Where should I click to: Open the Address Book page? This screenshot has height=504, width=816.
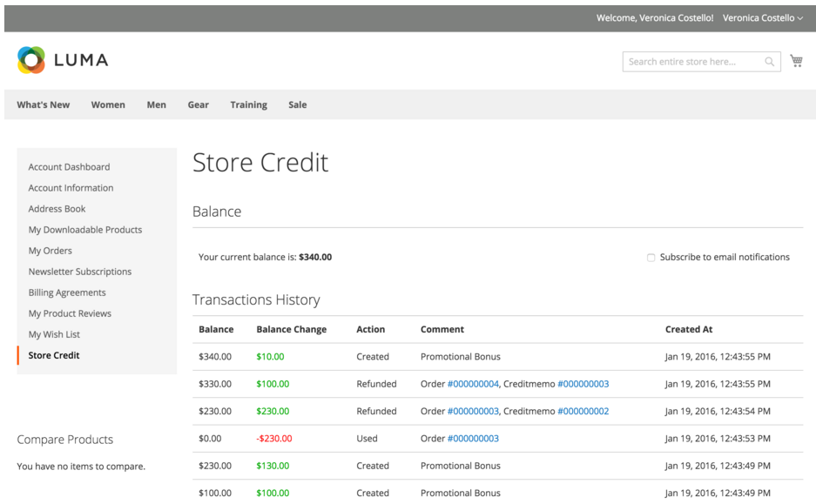[x=57, y=209]
